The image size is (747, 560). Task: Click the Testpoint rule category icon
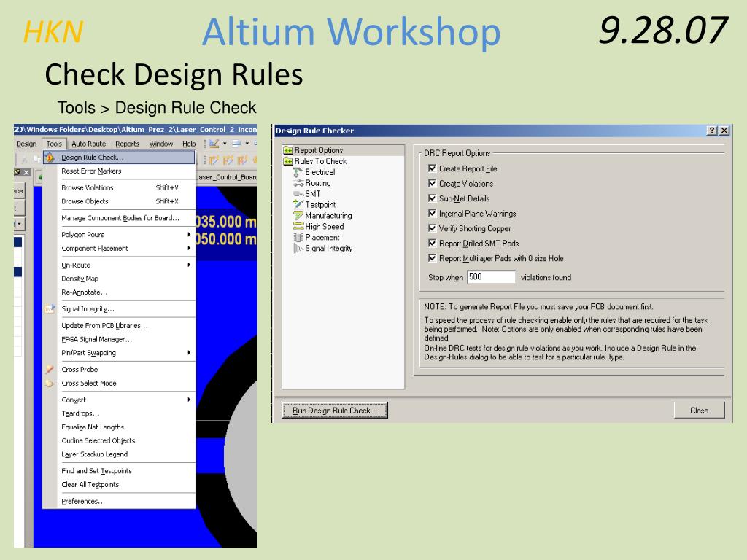coord(298,205)
